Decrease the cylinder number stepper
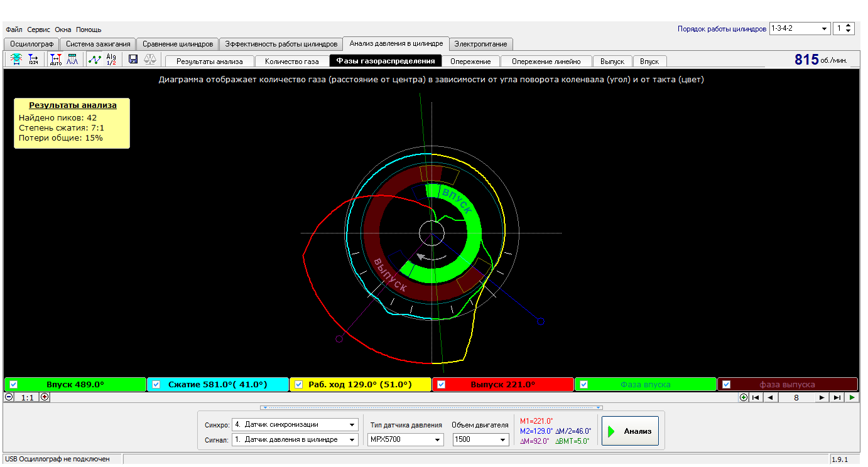The image size is (868, 467). point(849,31)
